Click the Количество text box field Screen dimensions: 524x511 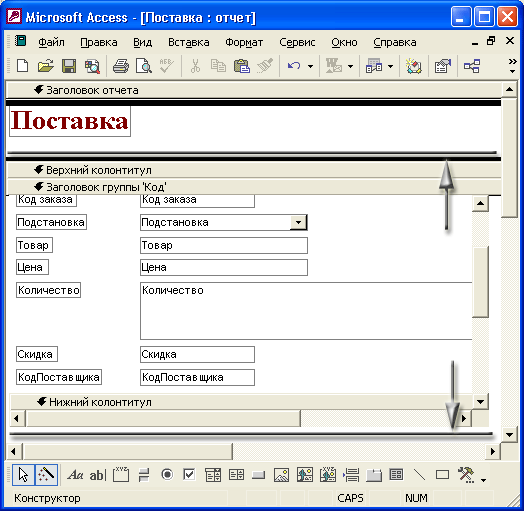tap(306, 311)
